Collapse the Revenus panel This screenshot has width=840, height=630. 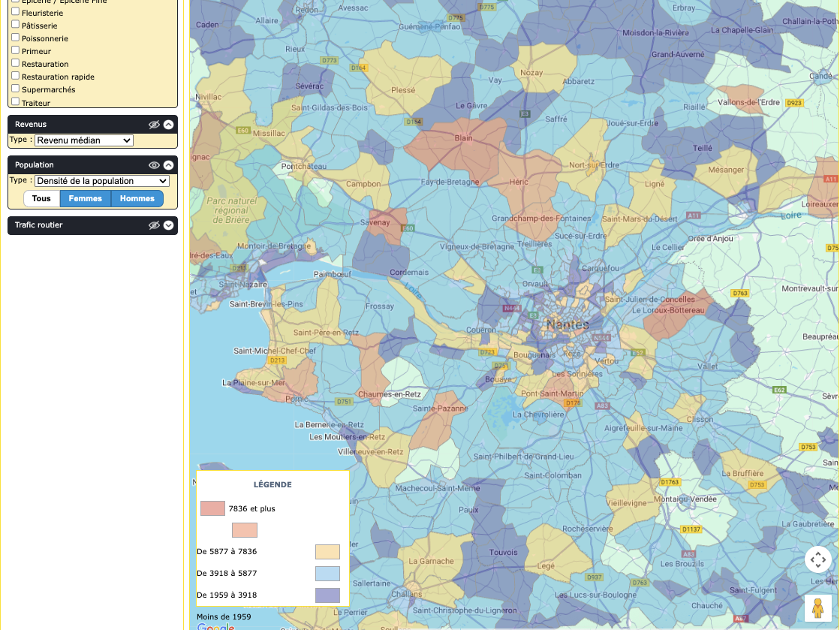[x=168, y=125]
